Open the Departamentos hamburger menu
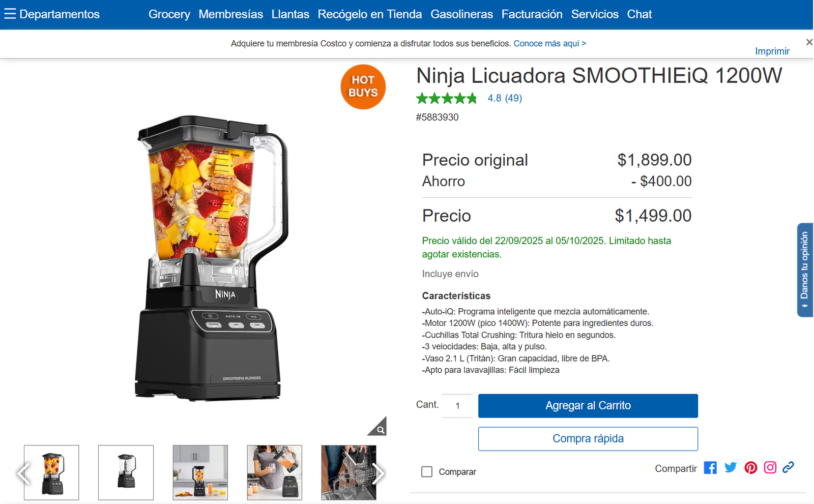 pos(10,14)
